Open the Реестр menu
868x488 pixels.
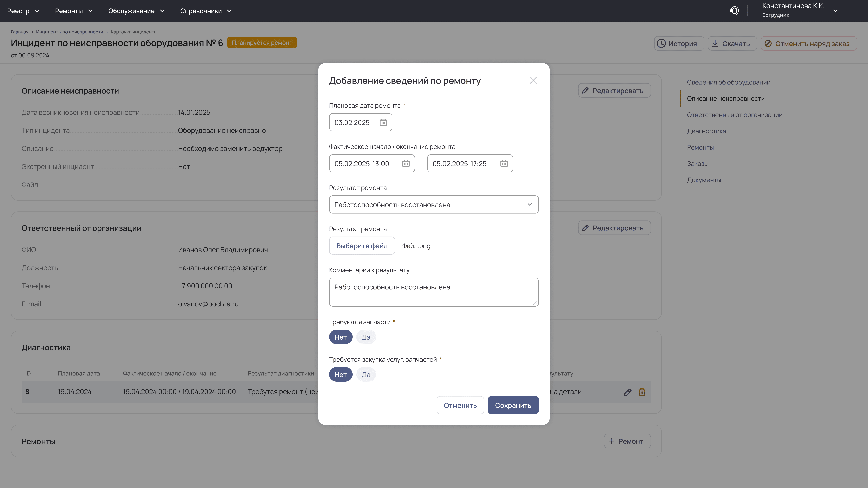click(23, 11)
